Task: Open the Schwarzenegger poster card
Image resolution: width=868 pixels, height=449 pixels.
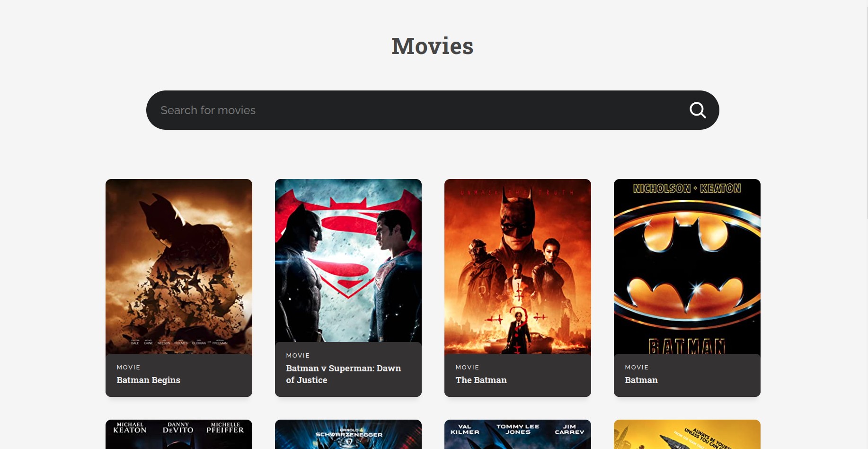Action: pos(348,434)
